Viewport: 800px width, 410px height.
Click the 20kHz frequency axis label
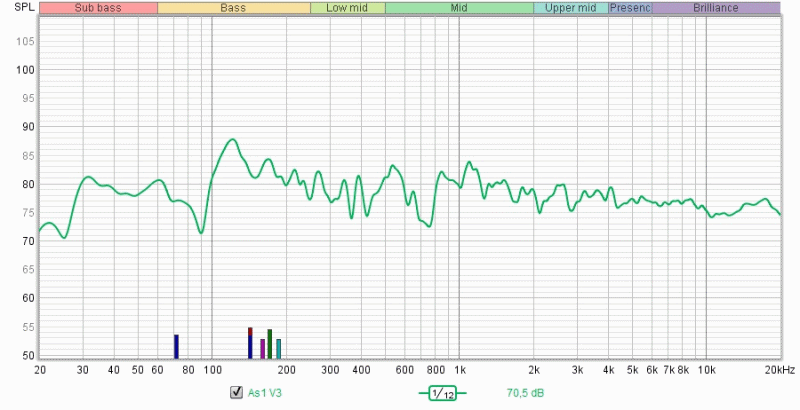(780, 370)
